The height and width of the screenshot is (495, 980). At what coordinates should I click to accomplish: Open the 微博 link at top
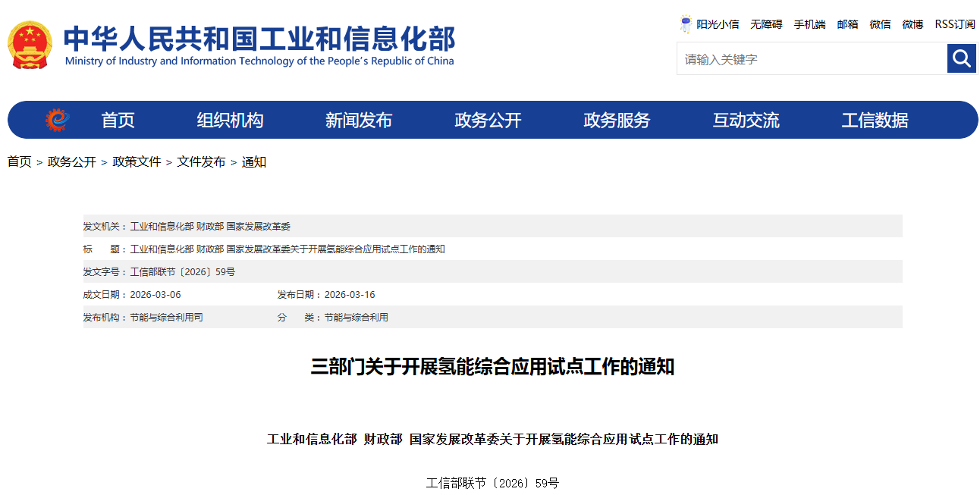(x=912, y=24)
